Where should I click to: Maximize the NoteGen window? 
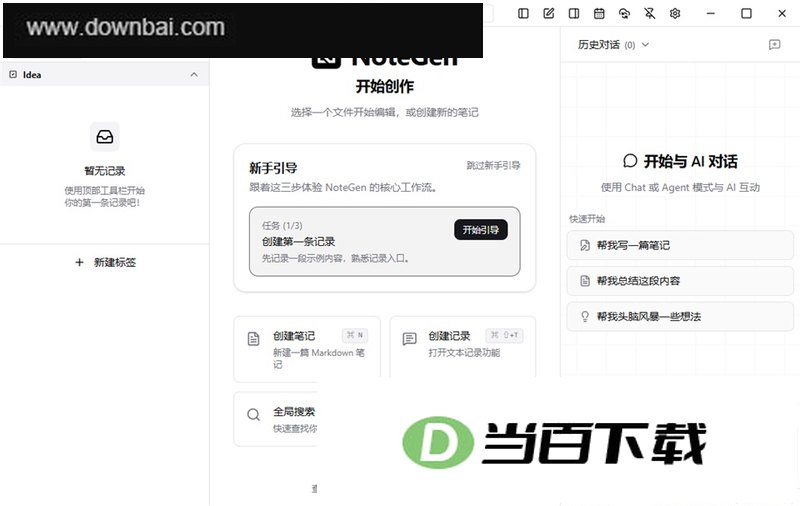click(x=746, y=13)
